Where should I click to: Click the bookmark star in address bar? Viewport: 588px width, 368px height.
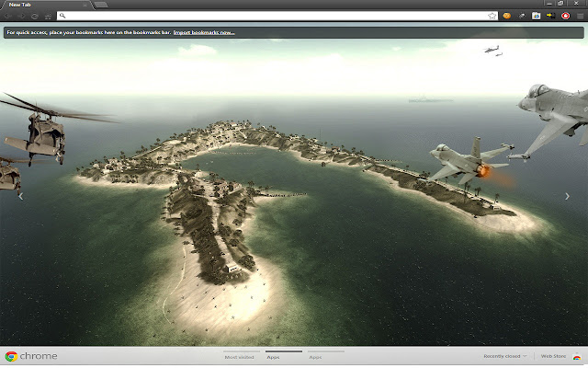tap(492, 16)
